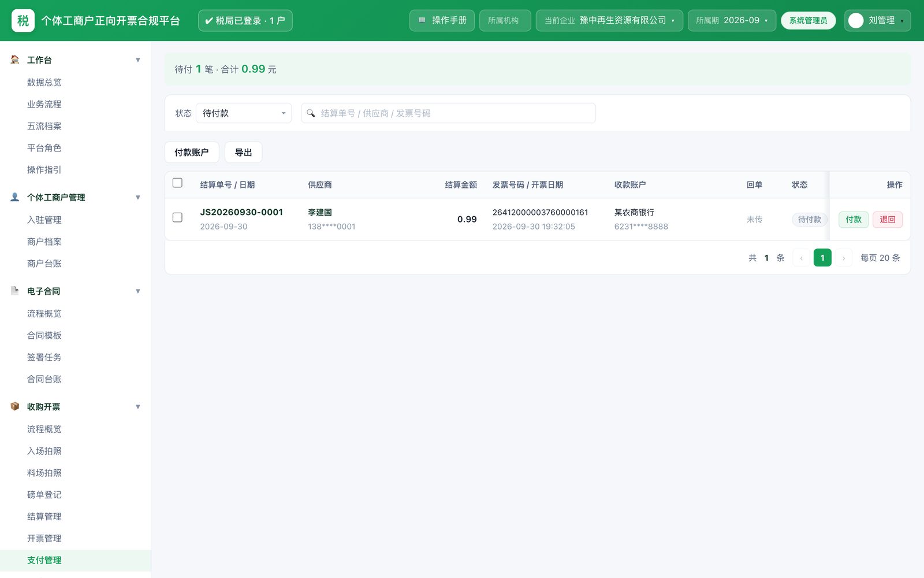Collapse the 电子合同 group arrow
The width and height of the screenshot is (924, 578).
click(x=138, y=291)
